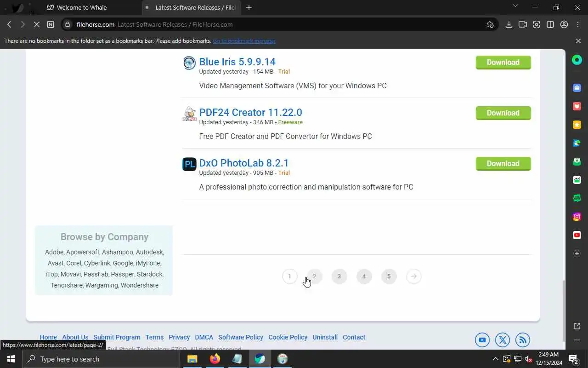Open the PDF24 Creator 11.22.0 title link
This screenshot has width=588, height=368.
tap(250, 112)
